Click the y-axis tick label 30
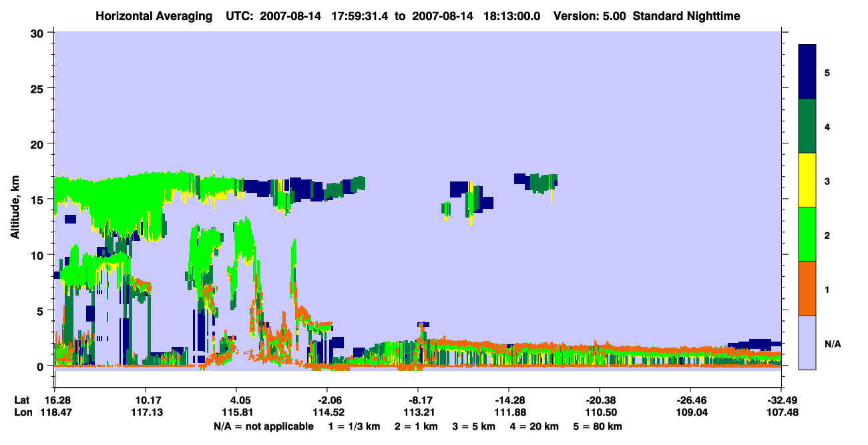 39,33
